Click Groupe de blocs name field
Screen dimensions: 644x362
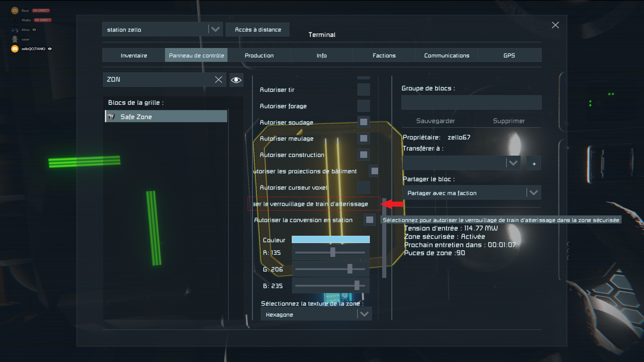[x=471, y=102]
